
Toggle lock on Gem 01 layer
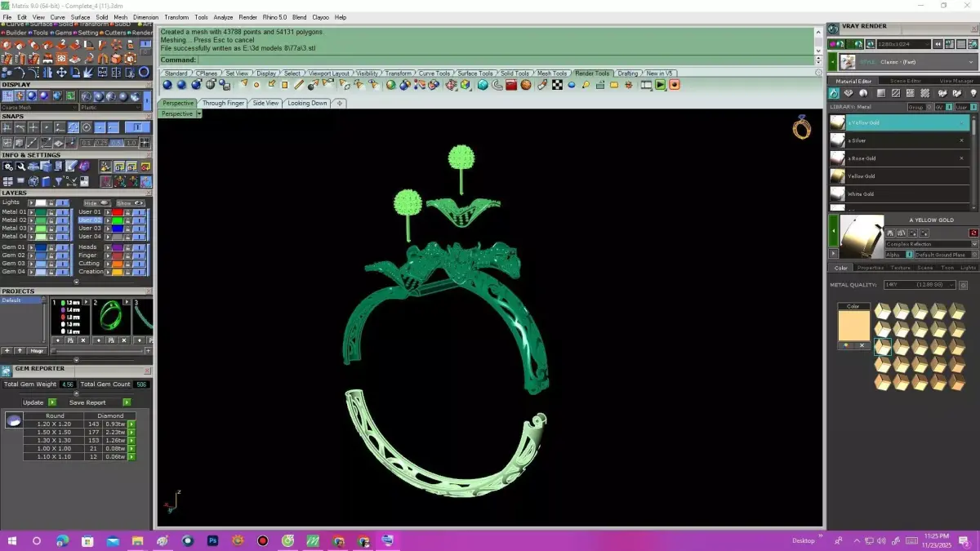(x=51, y=247)
